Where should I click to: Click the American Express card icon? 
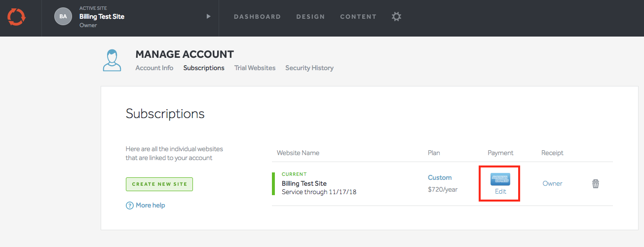[x=500, y=179]
